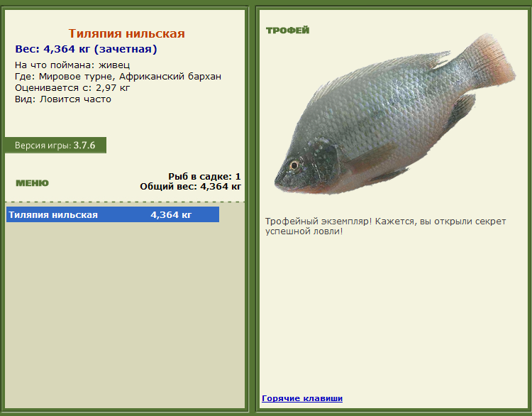
Task: Open the МЕНЮ button
Action: point(32,183)
